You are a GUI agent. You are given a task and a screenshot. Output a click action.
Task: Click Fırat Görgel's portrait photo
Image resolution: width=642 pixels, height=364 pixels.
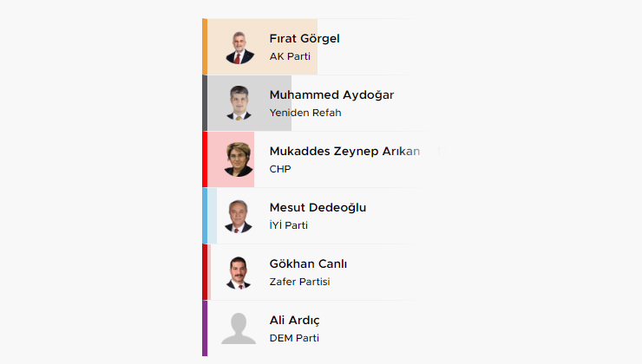[x=239, y=47]
